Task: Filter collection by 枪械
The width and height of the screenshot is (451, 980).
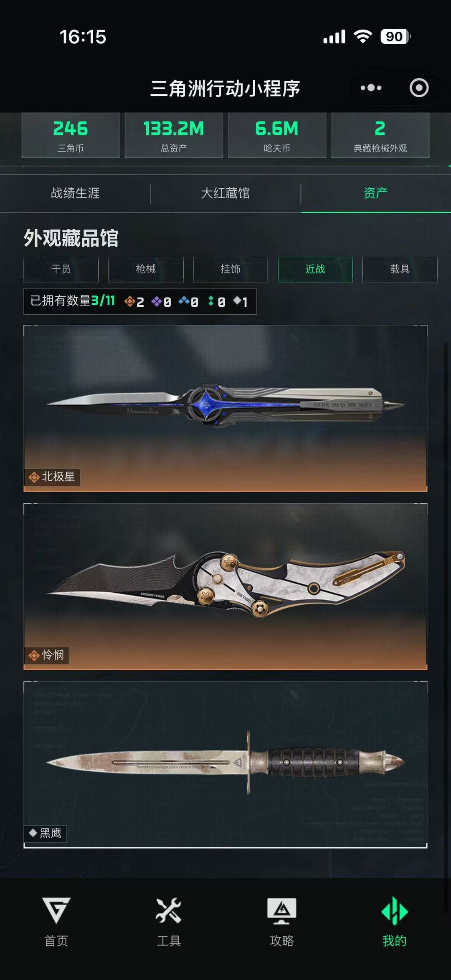Action: 146,269
